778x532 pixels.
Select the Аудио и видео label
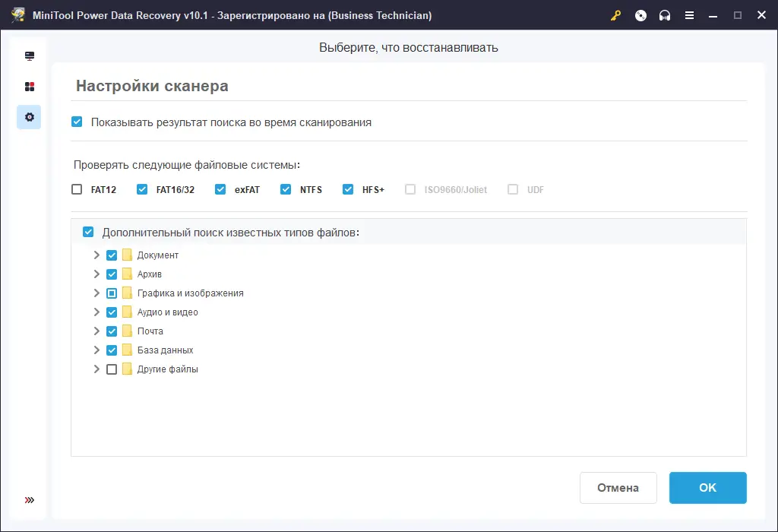(x=168, y=312)
